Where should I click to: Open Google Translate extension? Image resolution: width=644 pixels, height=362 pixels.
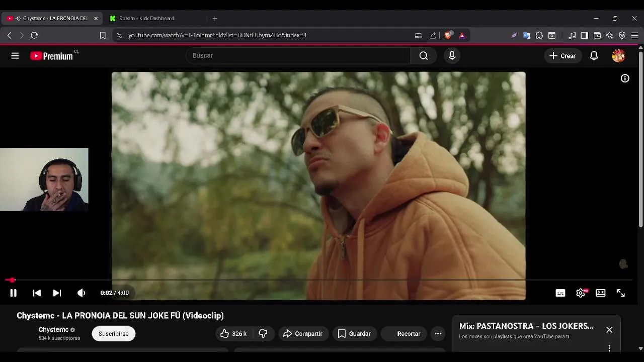click(x=527, y=35)
